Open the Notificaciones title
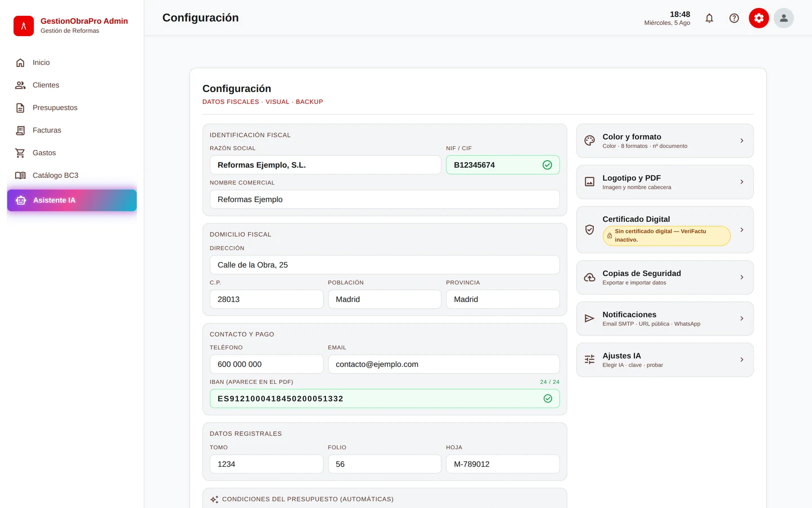This screenshot has height=508, width=812. point(629,314)
